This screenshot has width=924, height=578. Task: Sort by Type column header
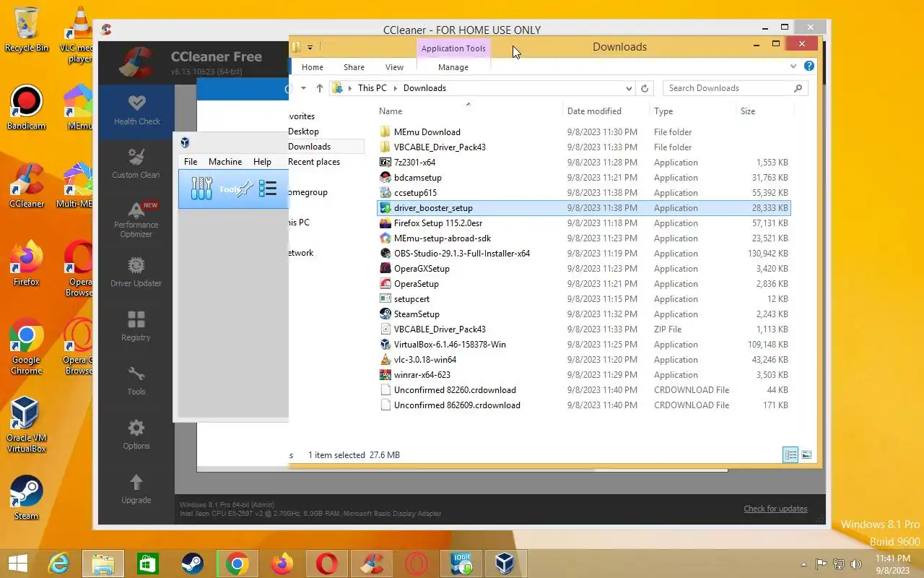pos(663,111)
